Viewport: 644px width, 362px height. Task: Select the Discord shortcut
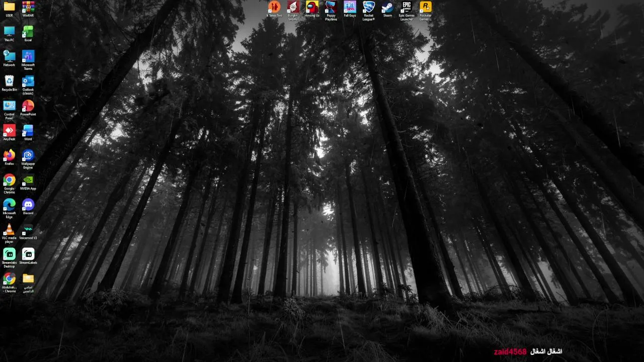[x=28, y=206]
